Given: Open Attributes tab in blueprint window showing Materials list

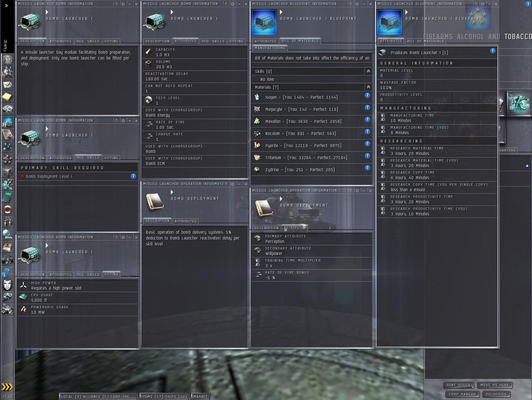Looking at the screenshot, I should pyautogui.click(x=265, y=41).
